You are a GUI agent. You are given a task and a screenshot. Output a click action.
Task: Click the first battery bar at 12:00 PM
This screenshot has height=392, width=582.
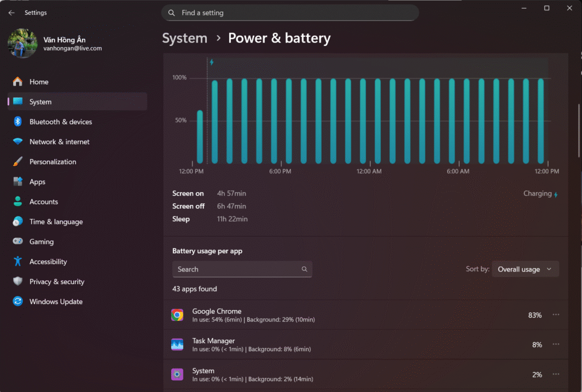tap(199, 137)
